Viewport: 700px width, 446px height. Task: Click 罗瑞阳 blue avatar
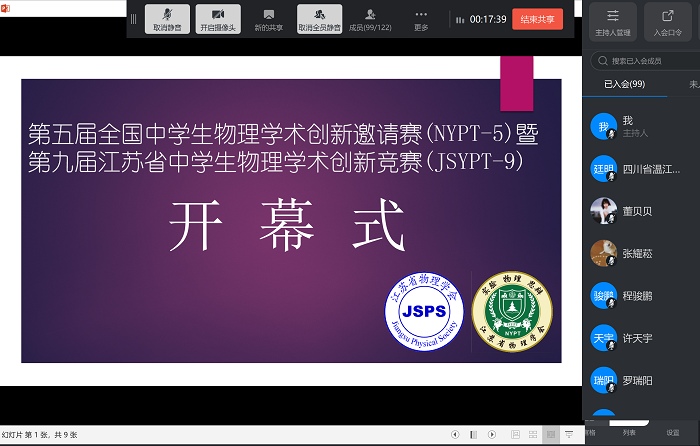[604, 380]
